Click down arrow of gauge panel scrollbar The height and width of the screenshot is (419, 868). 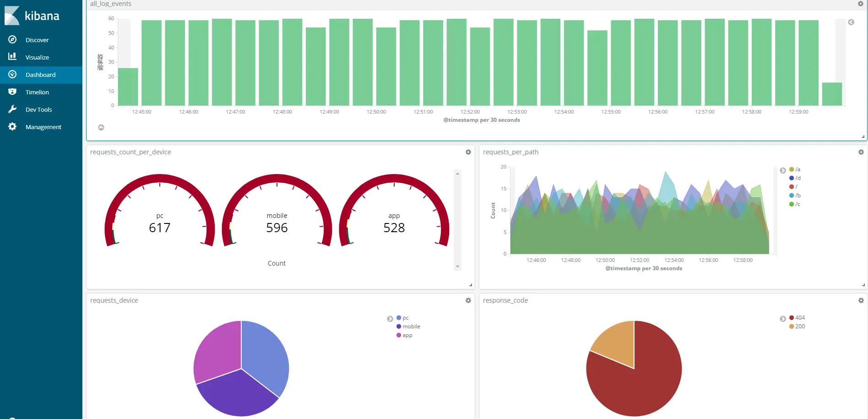[x=457, y=267]
